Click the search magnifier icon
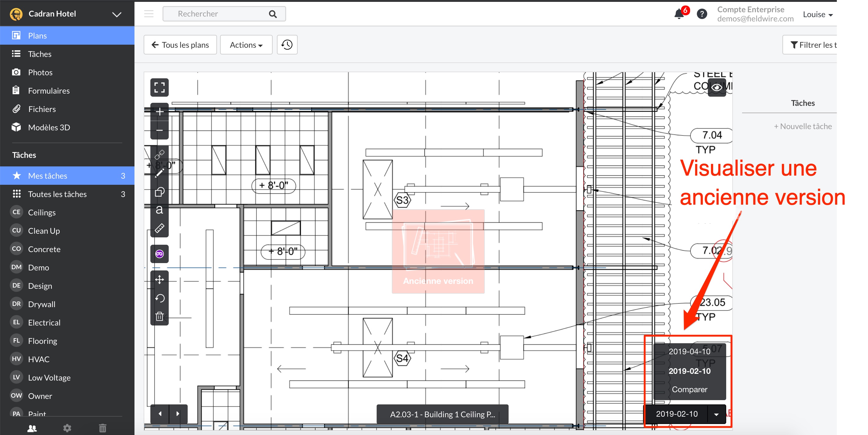 click(x=273, y=14)
